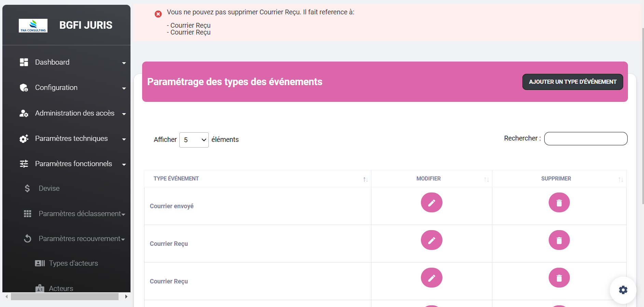Viewport: 644px width, 307px height.
Task: Open the Acteurs sidebar link
Action: (61, 288)
